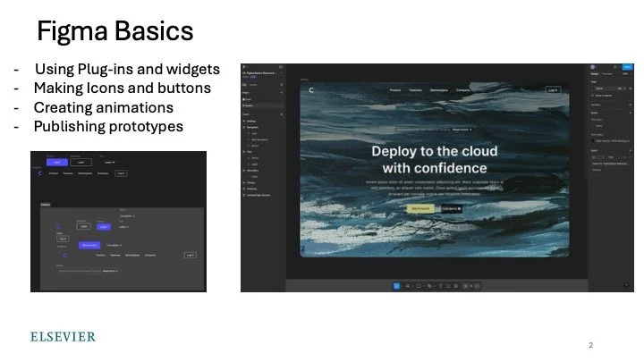Screen dimensions: 644x362
Task: Select the Text tool in bottom toolbar
Action: tap(440, 286)
